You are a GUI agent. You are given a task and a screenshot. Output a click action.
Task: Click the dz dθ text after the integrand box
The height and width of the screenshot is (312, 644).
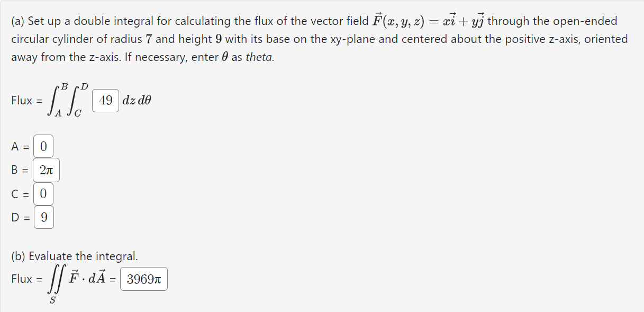(x=136, y=101)
